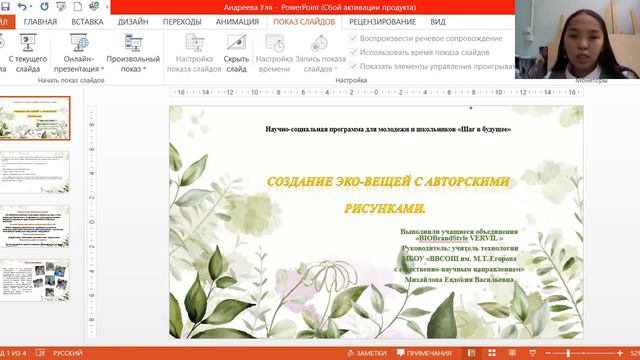Screen dimensions: 640x360
Task: Click the word РИСУНКАМИ on slide
Action: (x=384, y=209)
